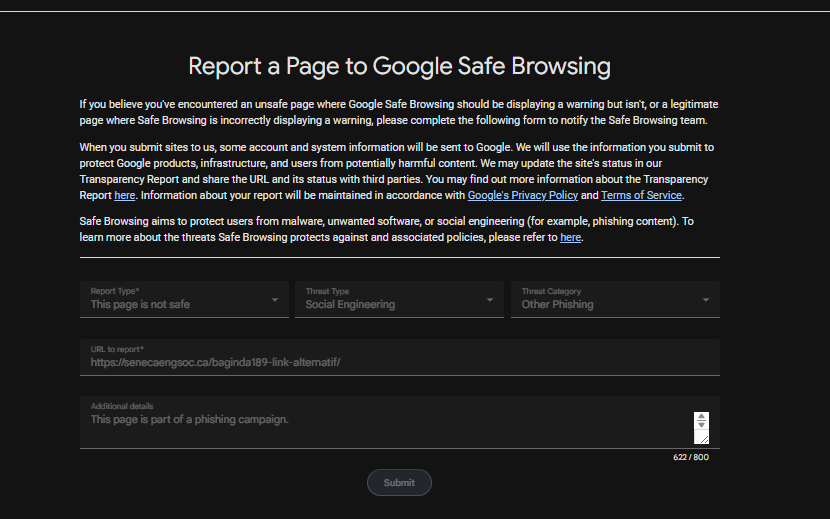Click the Threat Type dropdown arrow icon
Screen dimensions: 830x519
click(x=490, y=300)
